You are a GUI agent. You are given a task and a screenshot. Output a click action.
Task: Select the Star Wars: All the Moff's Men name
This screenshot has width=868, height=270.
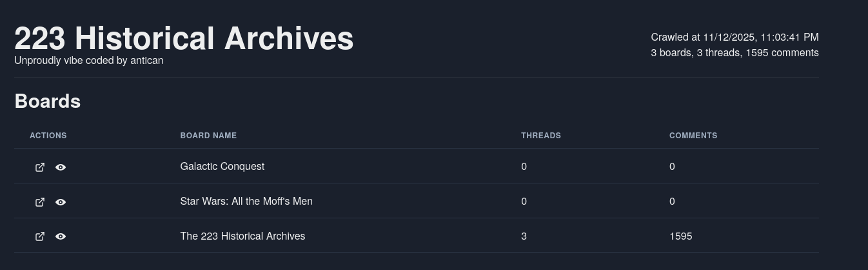pyautogui.click(x=246, y=202)
